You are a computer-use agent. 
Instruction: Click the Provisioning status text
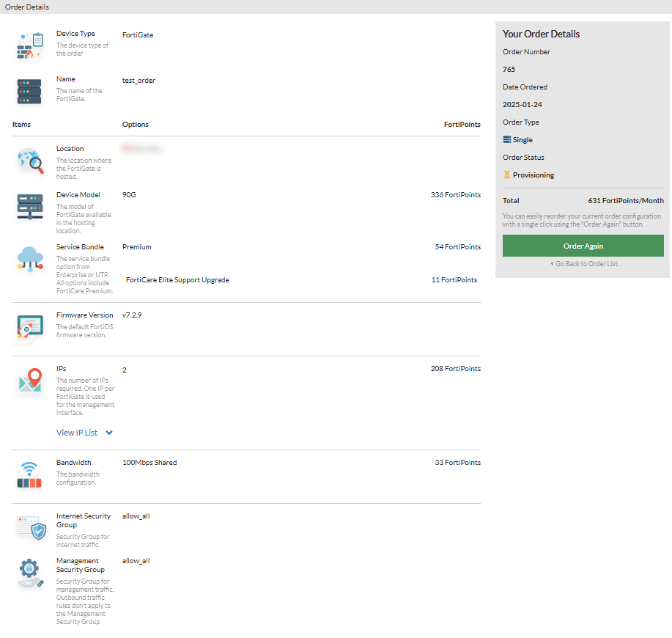click(533, 175)
